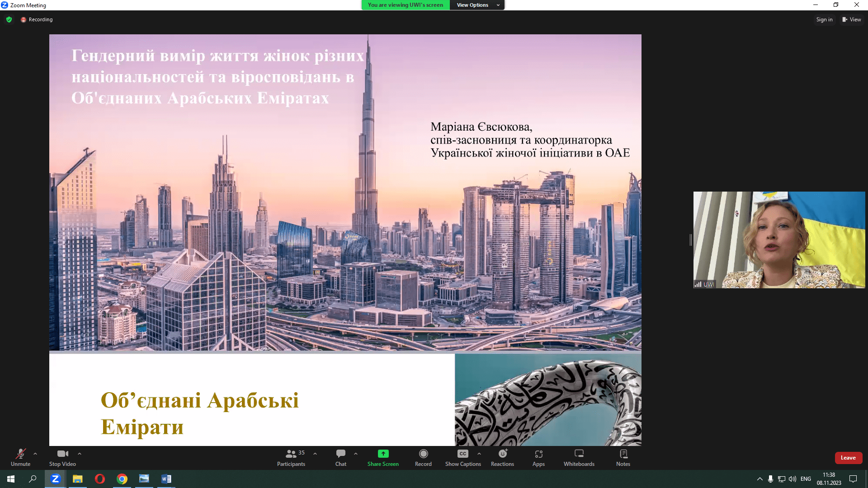Open Whiteboards
The image size is (868, 488).
point(579,454)
